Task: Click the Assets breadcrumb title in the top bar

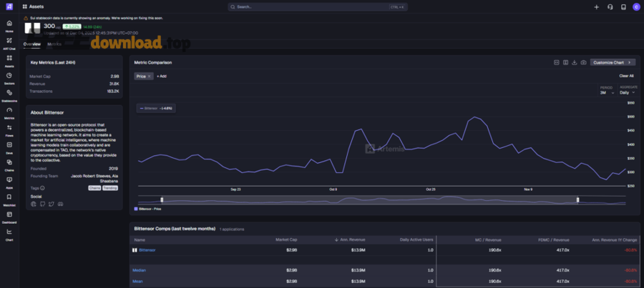Action: pos(36,7)
